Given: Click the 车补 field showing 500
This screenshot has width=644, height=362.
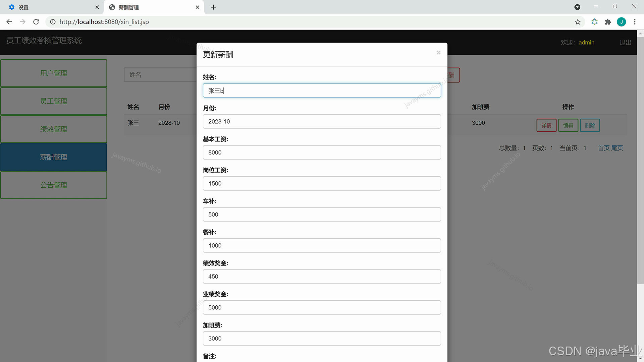Looking at the screenshot, I should 322,215.
